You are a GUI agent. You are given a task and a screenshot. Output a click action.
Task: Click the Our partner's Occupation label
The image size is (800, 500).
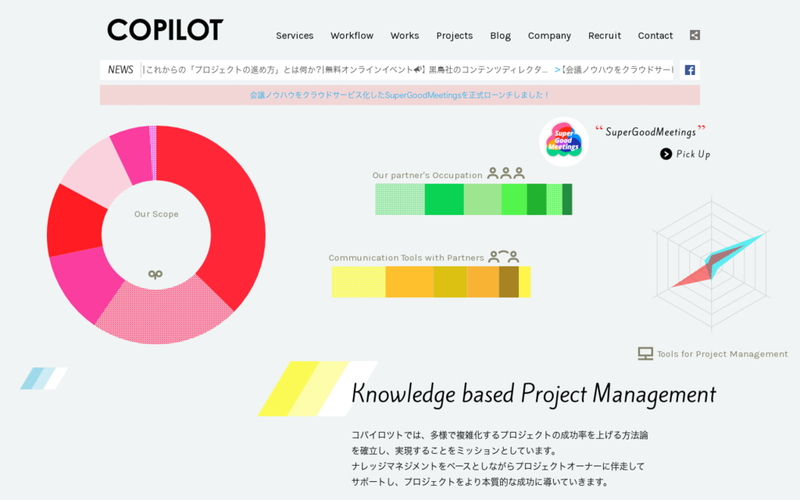427,175
